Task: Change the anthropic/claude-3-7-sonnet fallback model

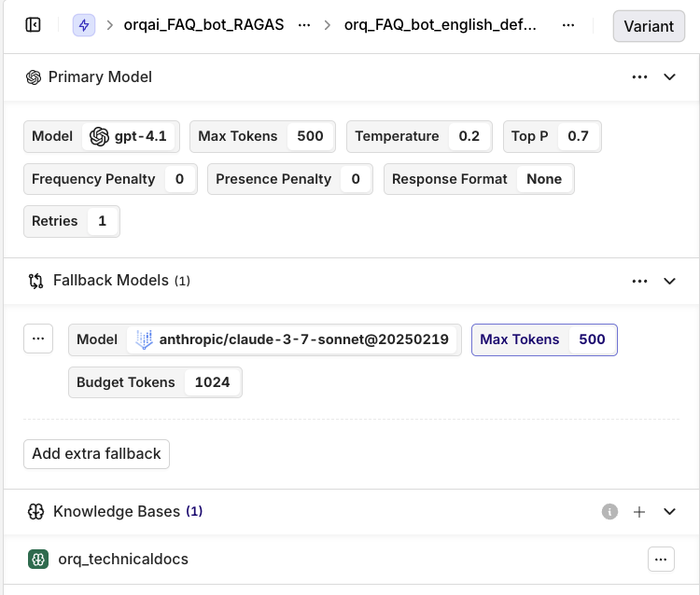Action: point(265,339)
